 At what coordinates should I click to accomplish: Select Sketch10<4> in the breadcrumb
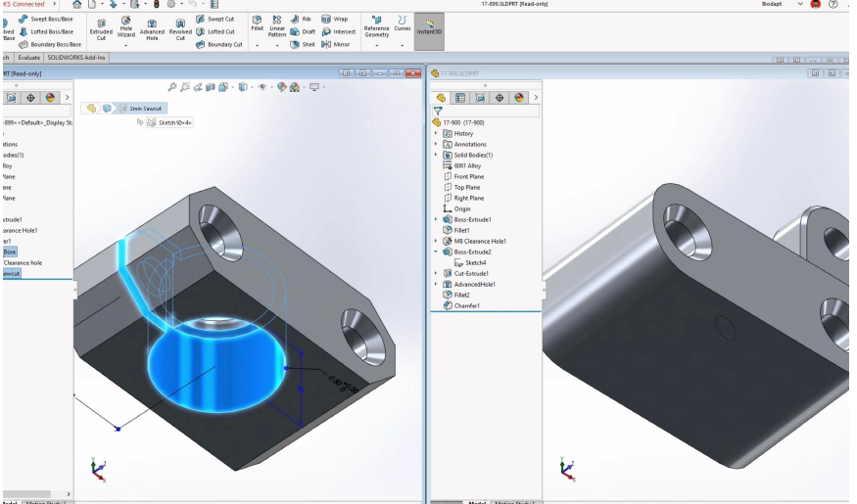[174, 122]
